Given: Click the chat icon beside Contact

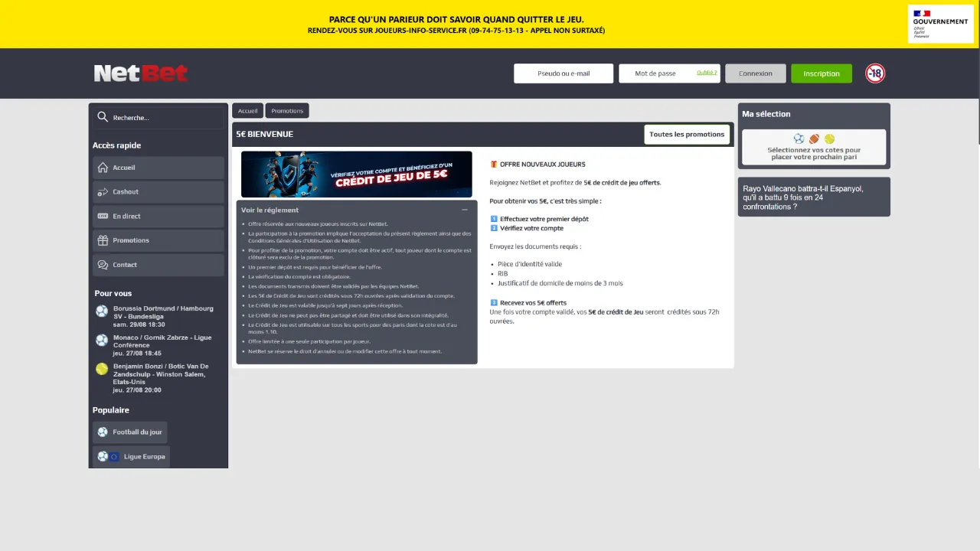Looking at the screenshot, I should click(103, 265).
